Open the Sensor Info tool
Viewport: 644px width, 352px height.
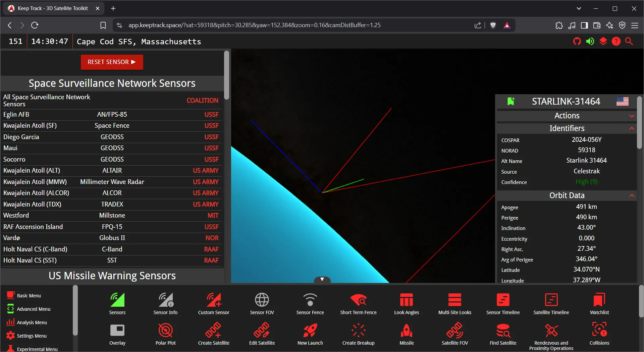[x=165, y=303]
